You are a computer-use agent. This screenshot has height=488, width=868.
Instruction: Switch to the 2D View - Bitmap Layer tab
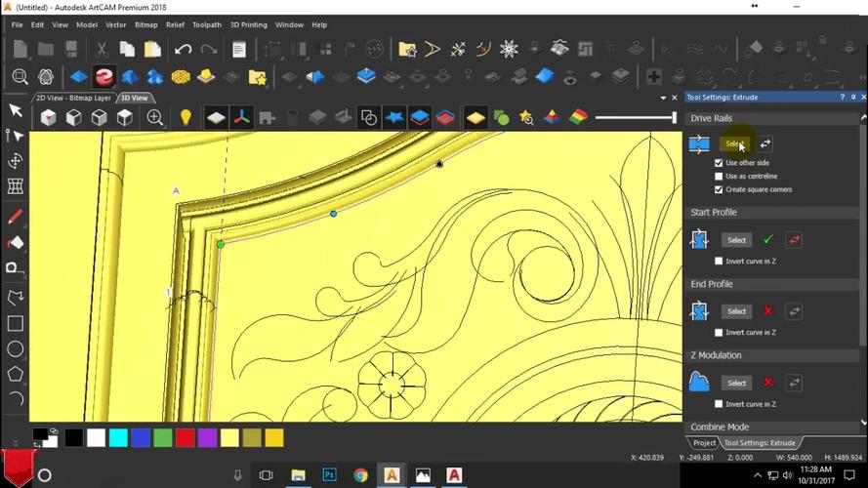(73, 99)
